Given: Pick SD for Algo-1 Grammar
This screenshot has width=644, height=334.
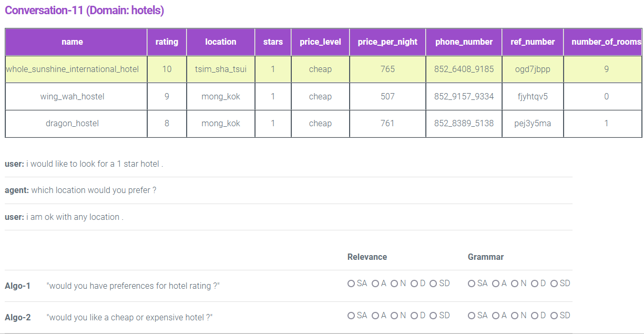Looking at the screenshot, I should [x=554, y=284].
